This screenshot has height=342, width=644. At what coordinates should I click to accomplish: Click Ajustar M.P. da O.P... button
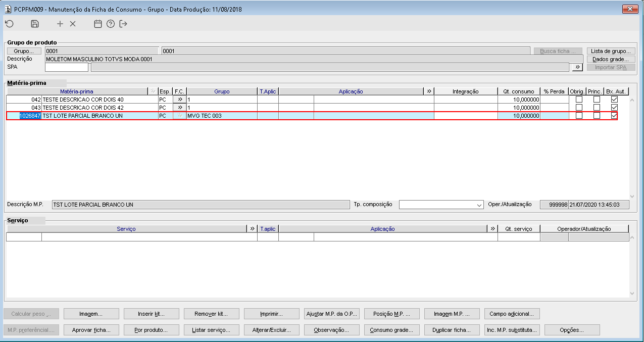pyautogui.click(x=331, y=314)
